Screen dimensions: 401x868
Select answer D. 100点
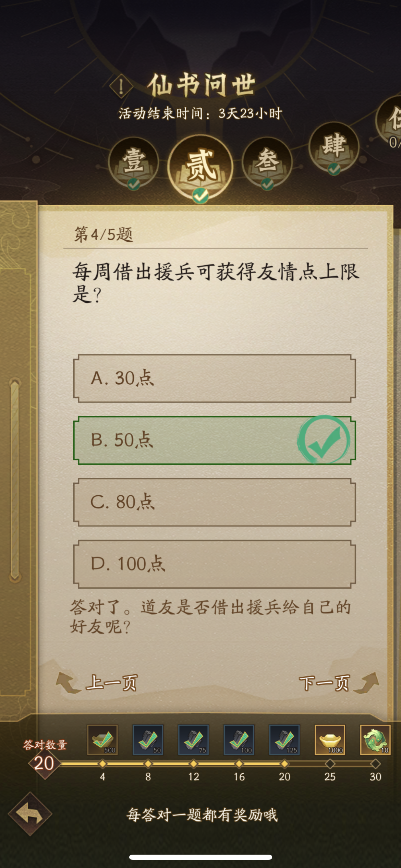point(215,564)
